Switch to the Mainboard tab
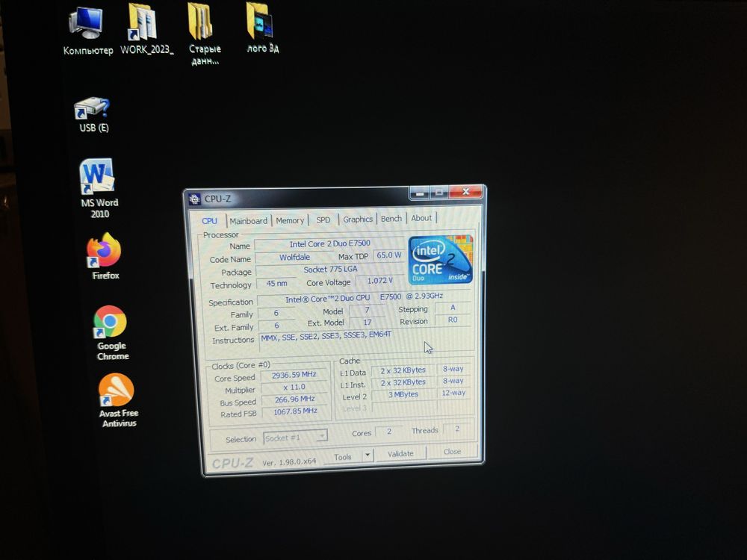747x560 pixels. (248, 221)
